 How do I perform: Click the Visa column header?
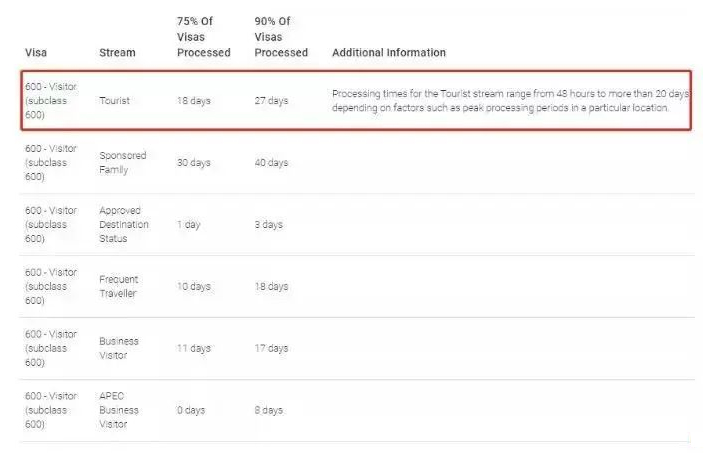(x=36, y=53)
